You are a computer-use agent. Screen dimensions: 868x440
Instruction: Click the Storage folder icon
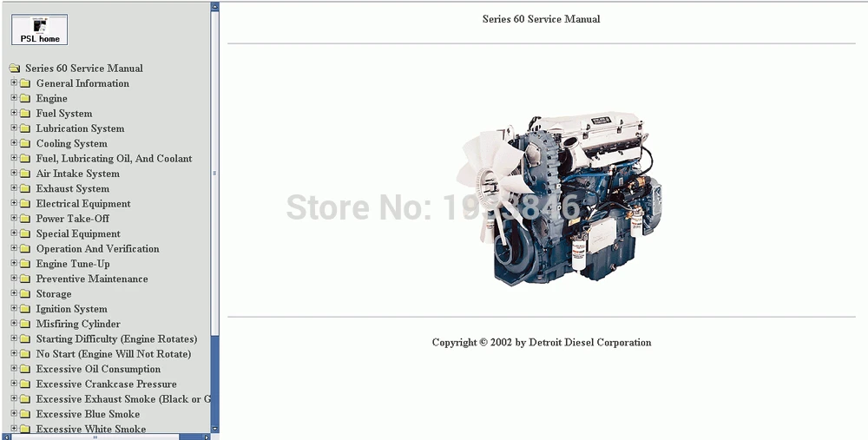tap(25, 293)
